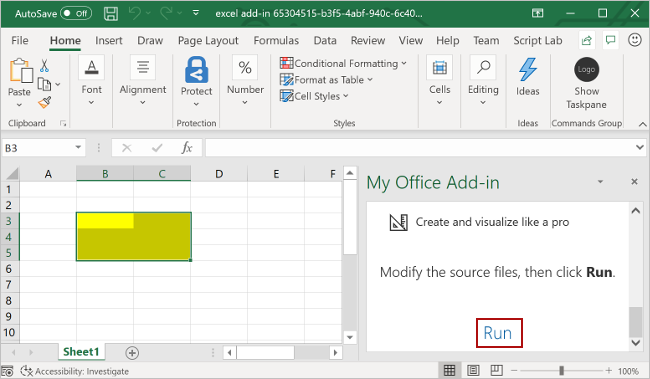Open the File tab
The height and width of the screenshot is (379, 650).
coord(19,40)
